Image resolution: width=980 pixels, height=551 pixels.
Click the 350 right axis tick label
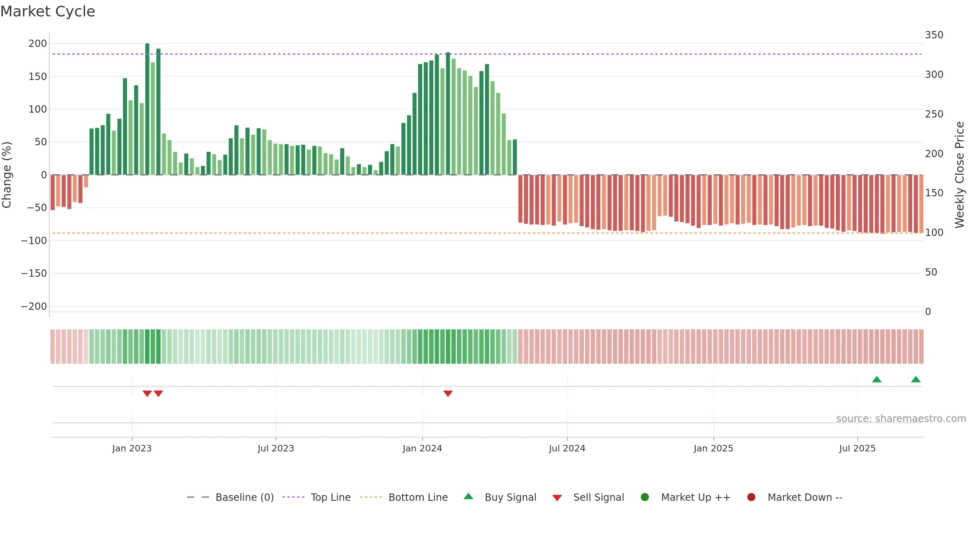point(934,35)
